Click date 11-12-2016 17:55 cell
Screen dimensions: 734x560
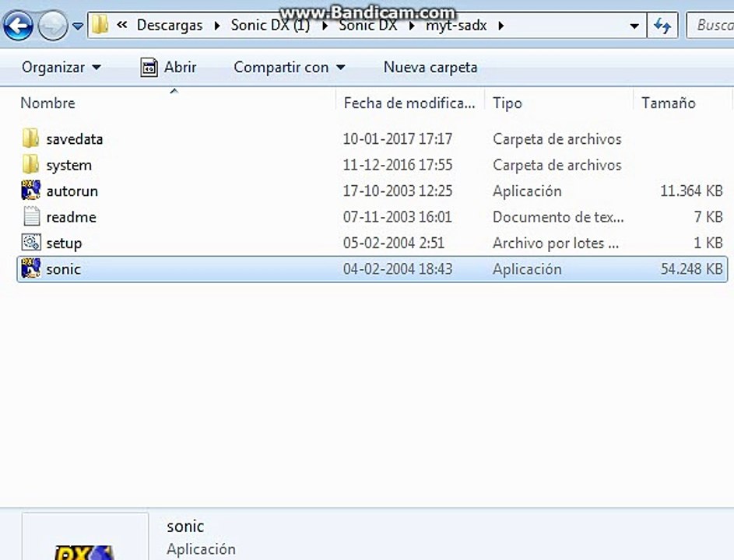coord(398,165)
